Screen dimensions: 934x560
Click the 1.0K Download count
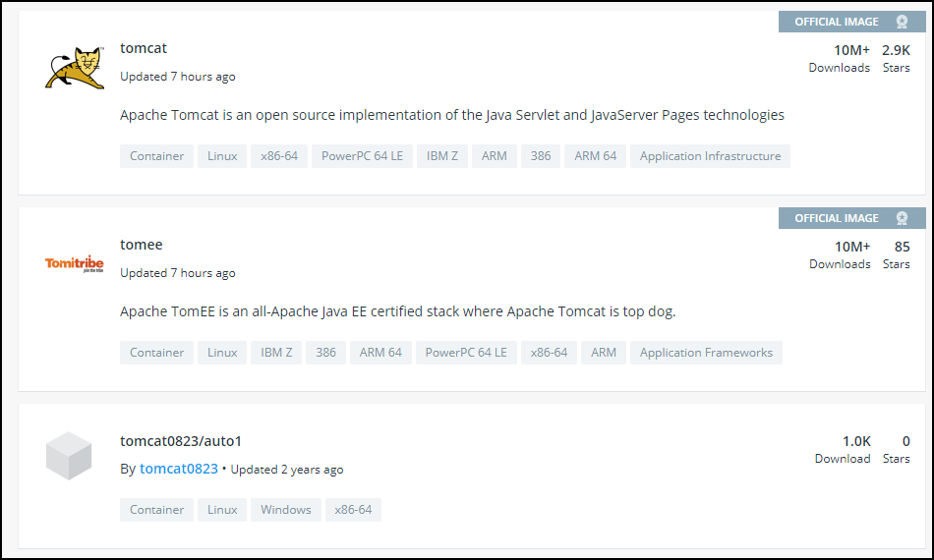(x=843, y=449)
